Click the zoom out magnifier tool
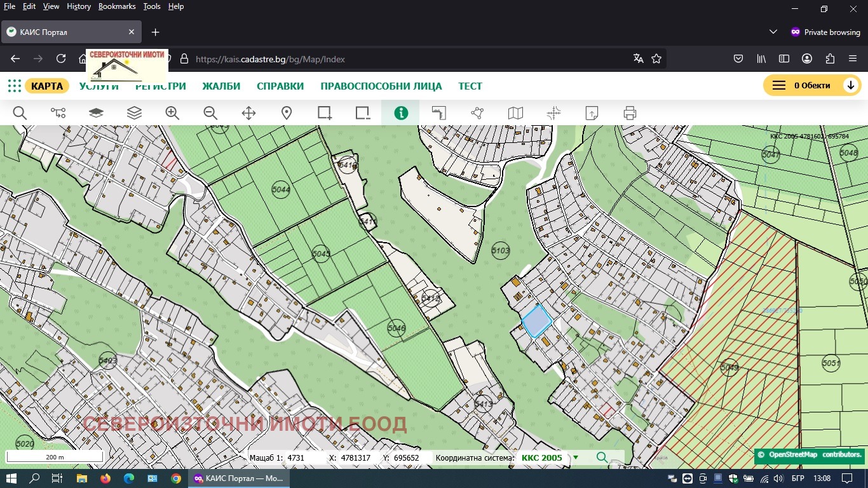This screenshot has height=488, width=868. tap(210, 113)
